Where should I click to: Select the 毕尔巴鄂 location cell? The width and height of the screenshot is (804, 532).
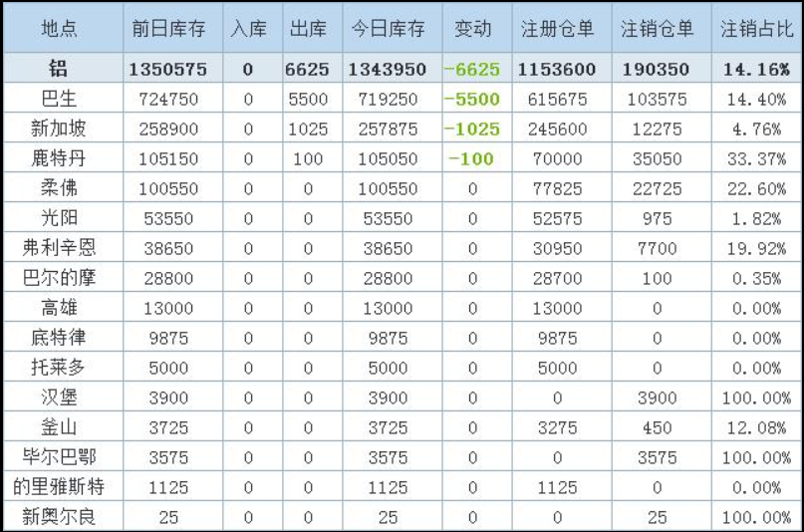[x=62, y=458]
